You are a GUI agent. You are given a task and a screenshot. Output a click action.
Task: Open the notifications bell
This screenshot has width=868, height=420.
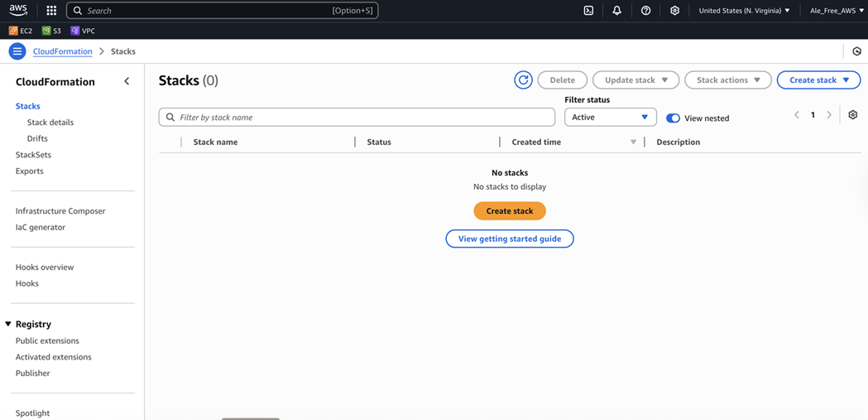click(616, 11)
